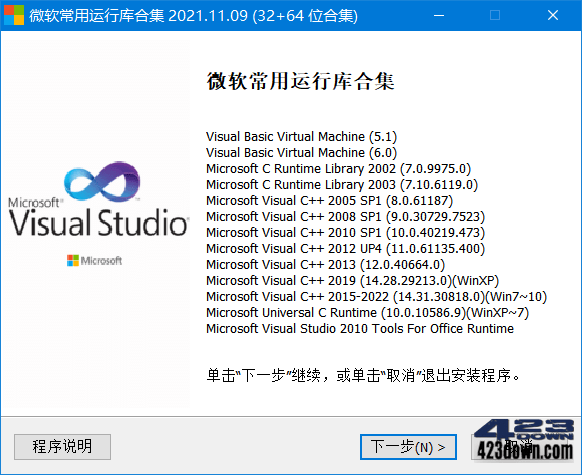This screenshot has width=582, height=475.
Task: Click the Microsoft Universal C Runtime line
Action: click(x=367, y=312)
